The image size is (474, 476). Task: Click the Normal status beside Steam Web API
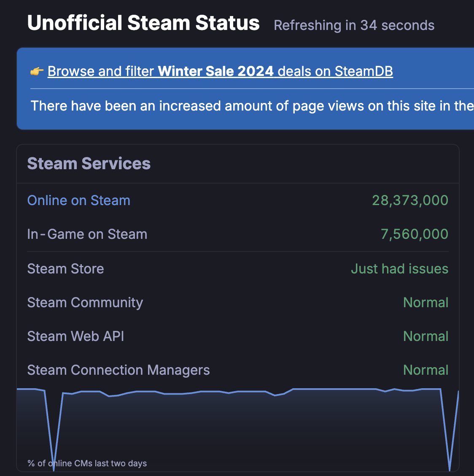[426, 336]
